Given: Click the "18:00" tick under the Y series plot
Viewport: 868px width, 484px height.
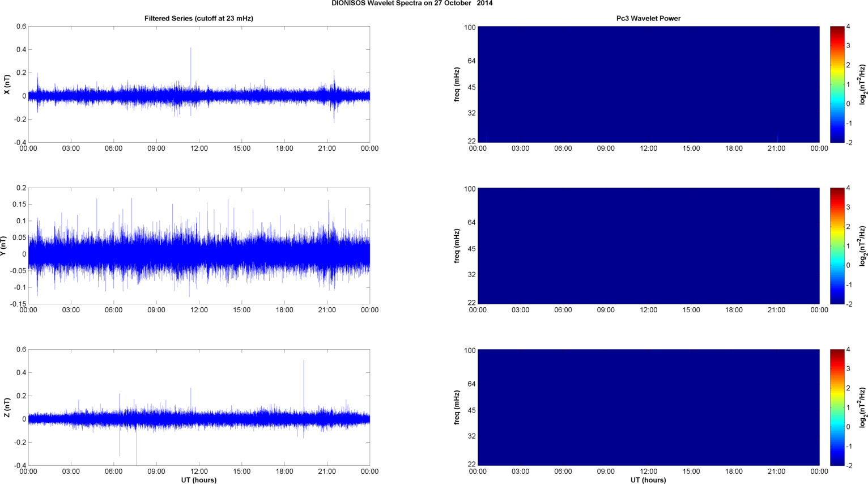Looking at the screenshot, I should click(284, 310).
